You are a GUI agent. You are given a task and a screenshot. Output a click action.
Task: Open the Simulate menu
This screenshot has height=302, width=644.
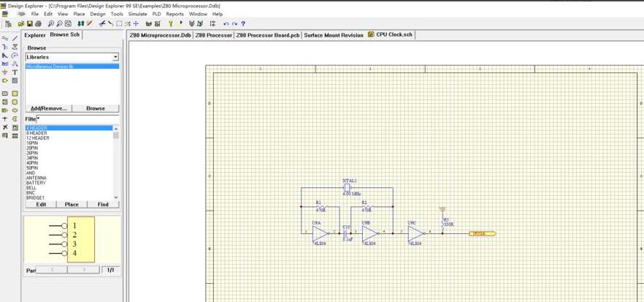point(137,14)
